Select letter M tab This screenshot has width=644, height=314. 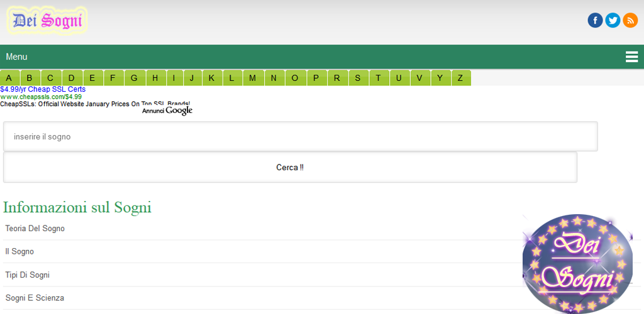tap(253, 78)
